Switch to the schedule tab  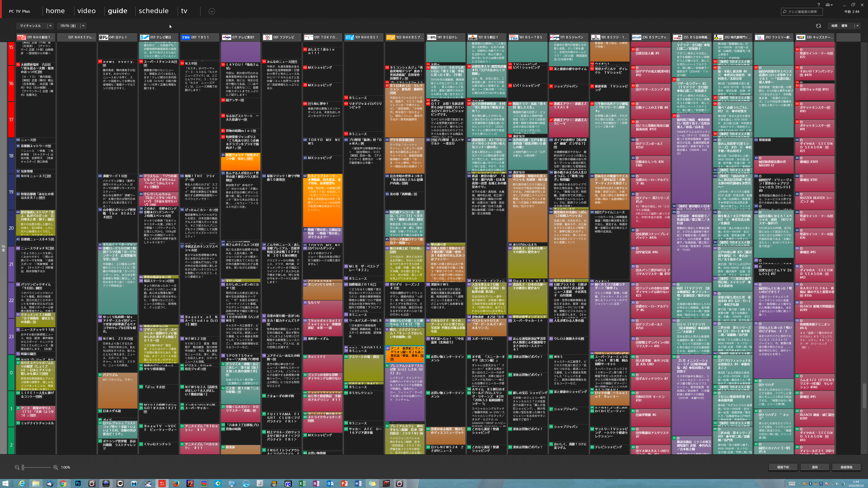click(153, 11)
